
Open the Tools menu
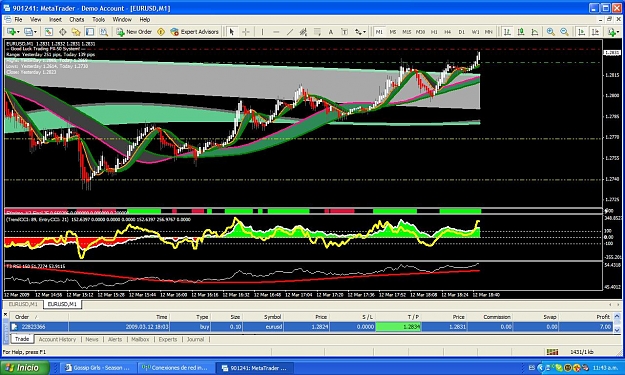(x=98, y=20)
